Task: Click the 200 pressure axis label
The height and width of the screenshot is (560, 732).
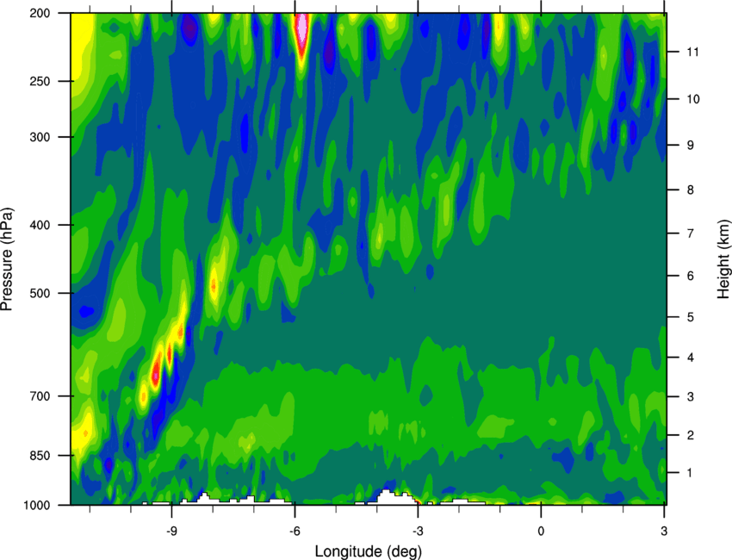Action: (x=40, y=13)
